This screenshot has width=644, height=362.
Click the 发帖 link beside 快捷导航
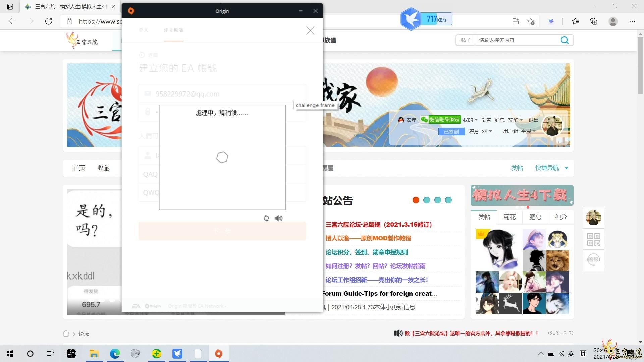click(517, 168)
